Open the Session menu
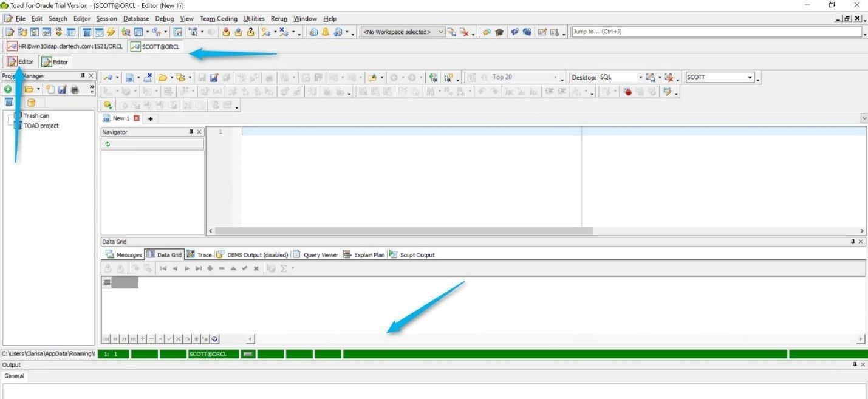The image size is (868, 399). (106, 19)
